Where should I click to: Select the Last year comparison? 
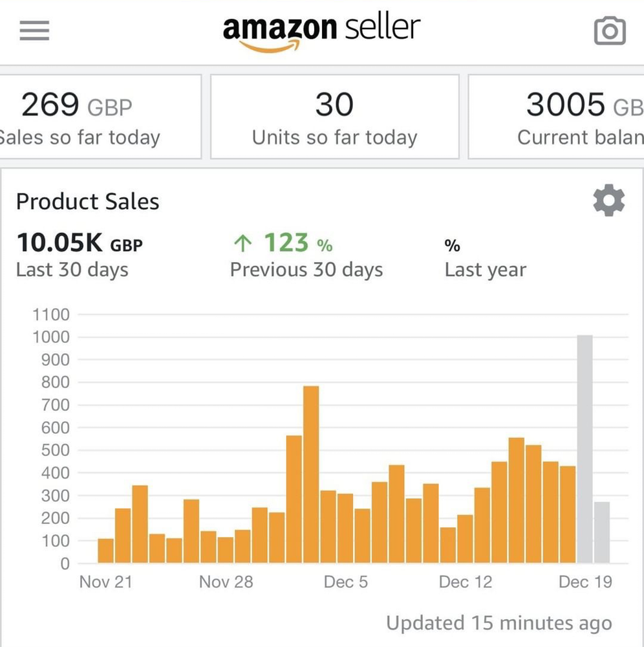tap(485, 258)
